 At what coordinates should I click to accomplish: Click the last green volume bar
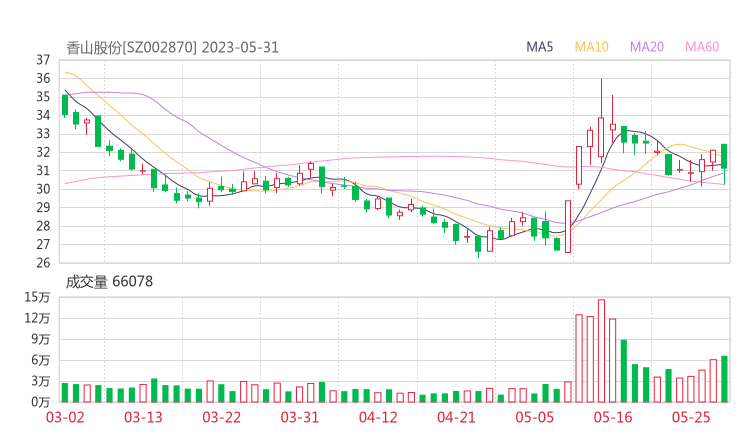[x=724, y=379]
